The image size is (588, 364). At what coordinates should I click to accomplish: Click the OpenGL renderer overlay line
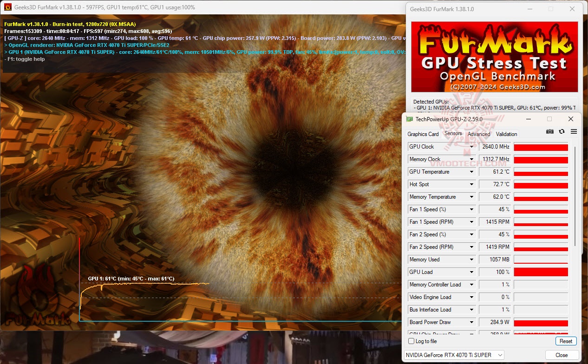(x=87, y=45)
